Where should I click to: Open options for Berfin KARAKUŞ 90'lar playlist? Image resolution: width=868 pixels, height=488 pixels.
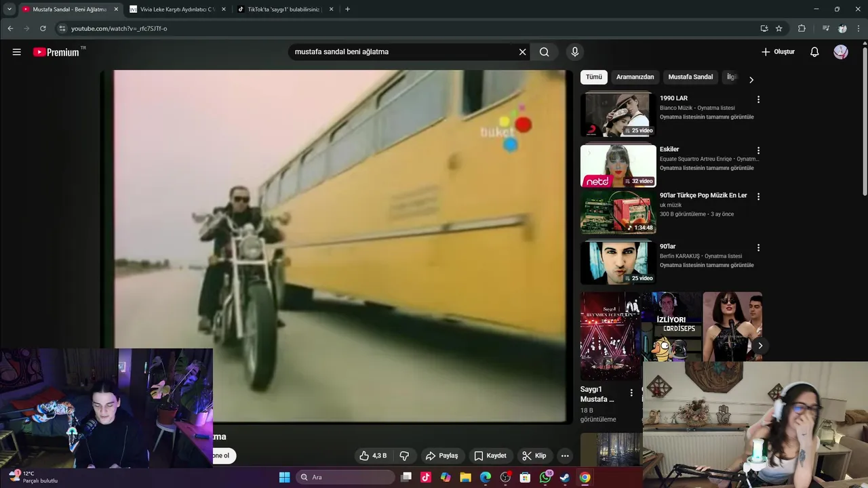click(x=758, y=247)
